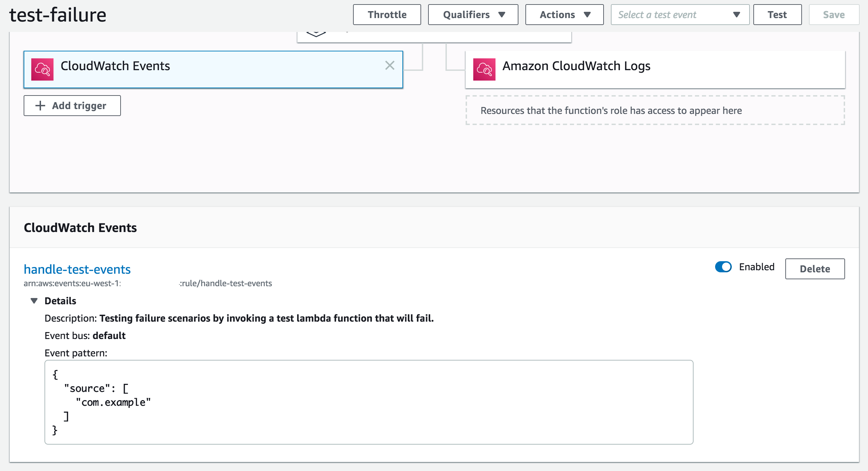Click the Event bus default text
This screenshot has width=868, height=471.
[x=85, y=336]
